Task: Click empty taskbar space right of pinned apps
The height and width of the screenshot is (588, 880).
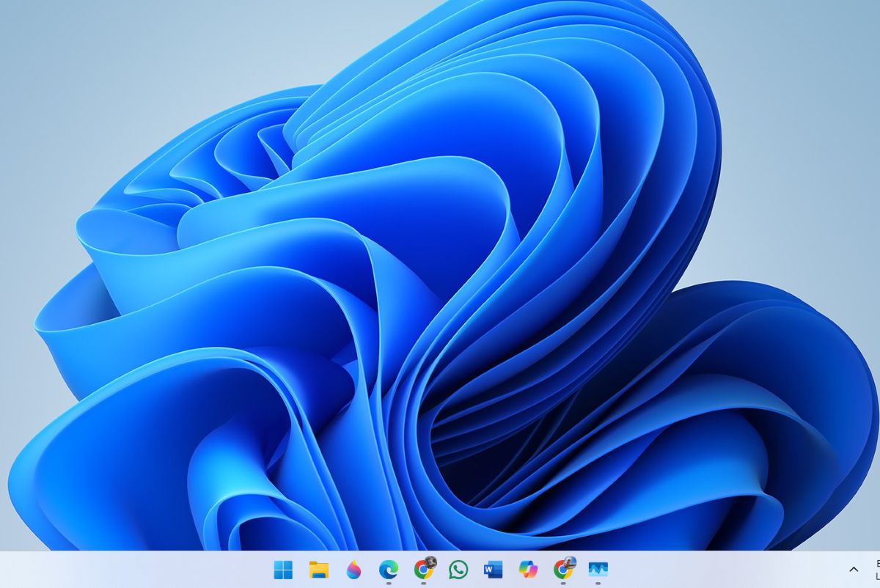Action: point(726,570)
